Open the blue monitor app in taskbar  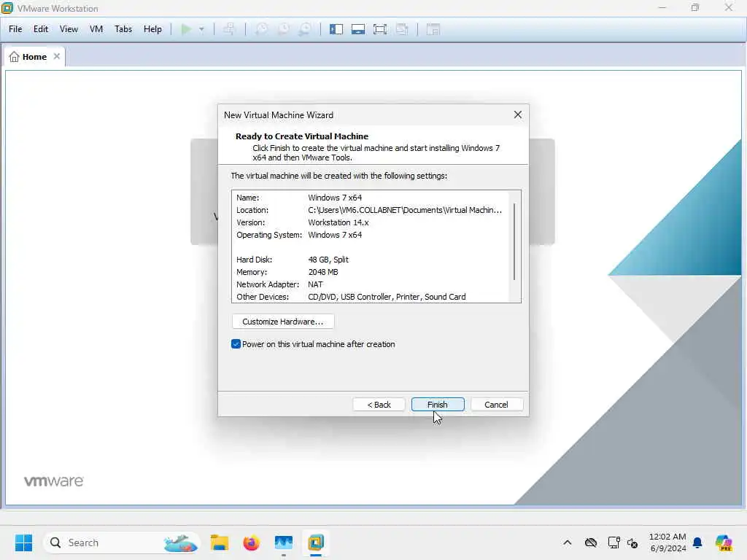coord(284,542)
